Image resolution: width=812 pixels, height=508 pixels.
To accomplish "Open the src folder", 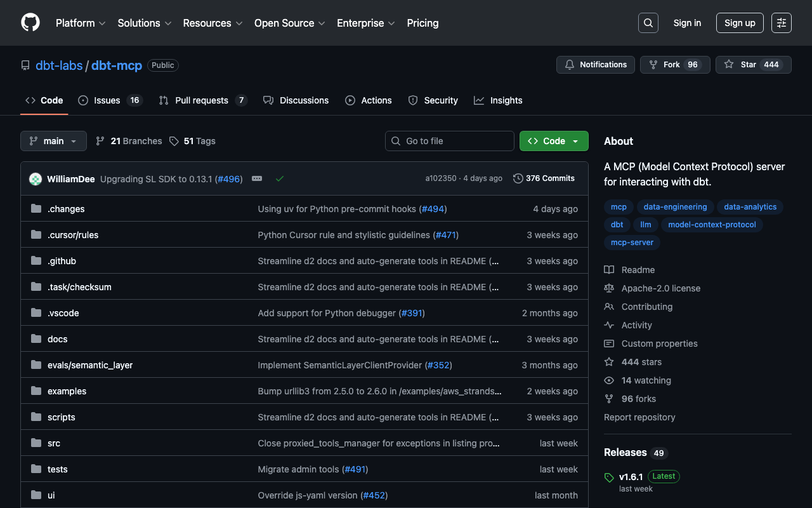I will click(x=54, y=443).
